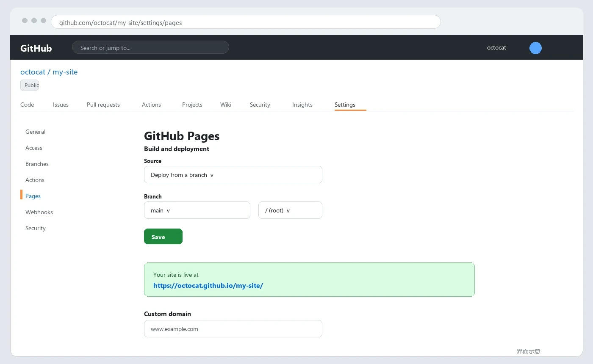Open the / (root) folder dropdown
593x364 pixels.
point(290,210)
